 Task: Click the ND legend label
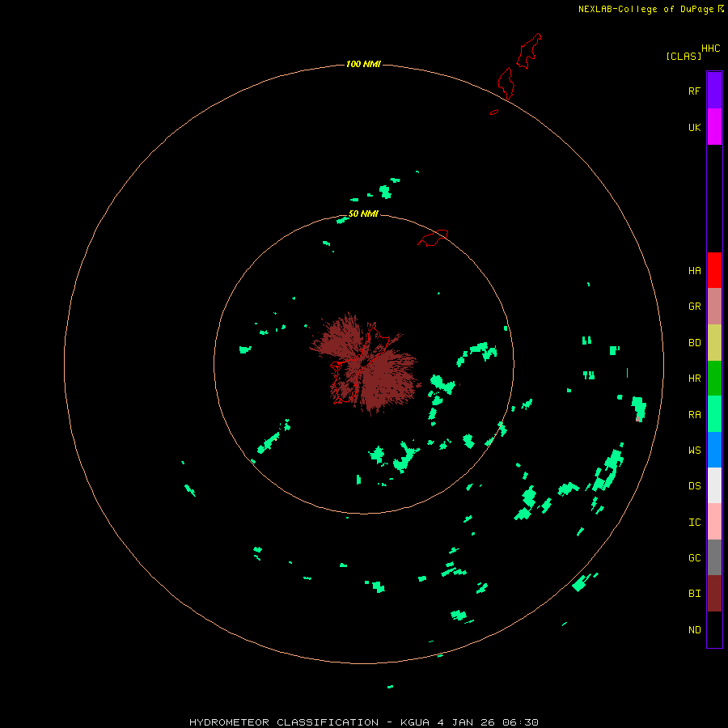point(694,630)
